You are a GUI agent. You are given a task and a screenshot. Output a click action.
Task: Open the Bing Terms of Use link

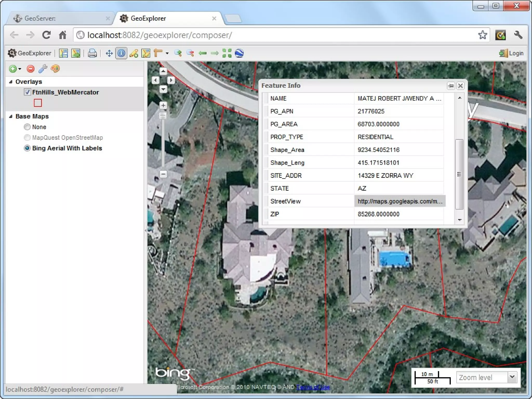click(313, 387)
